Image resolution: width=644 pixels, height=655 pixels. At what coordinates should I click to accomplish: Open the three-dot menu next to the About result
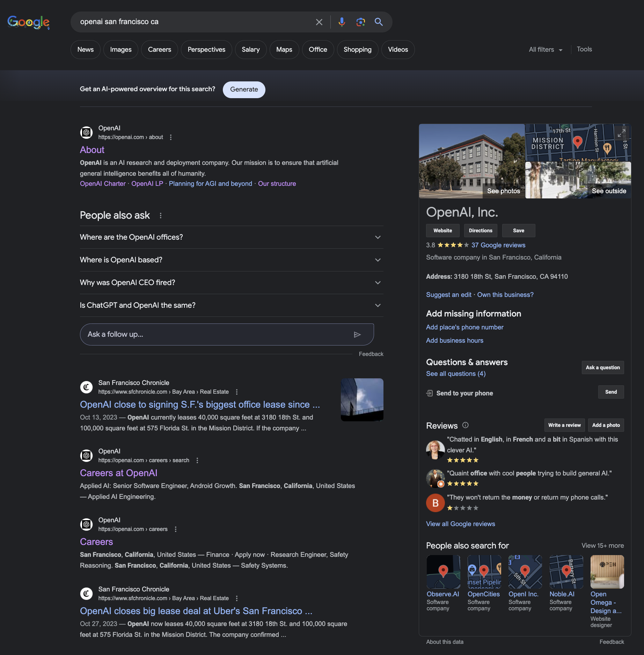171,137
